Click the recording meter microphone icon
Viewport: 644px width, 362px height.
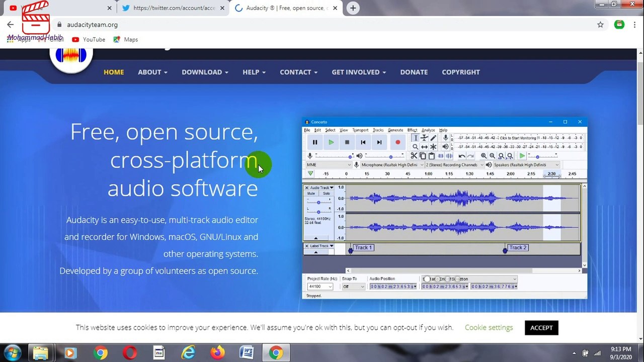446,138
